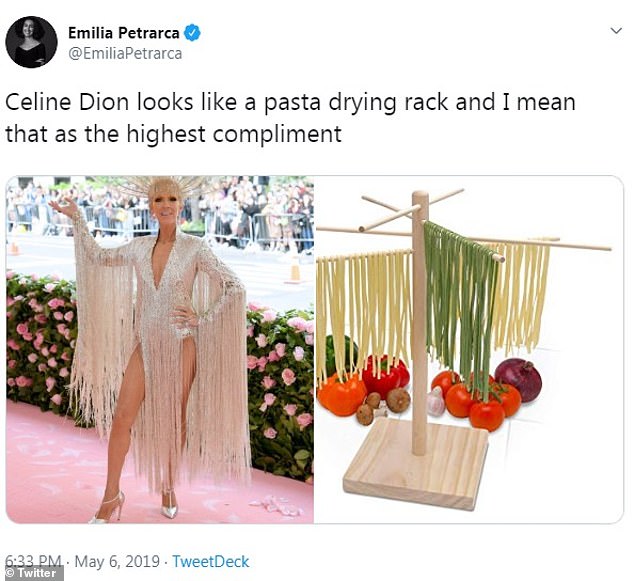Open the fringe dress red carpet photo

160,349
